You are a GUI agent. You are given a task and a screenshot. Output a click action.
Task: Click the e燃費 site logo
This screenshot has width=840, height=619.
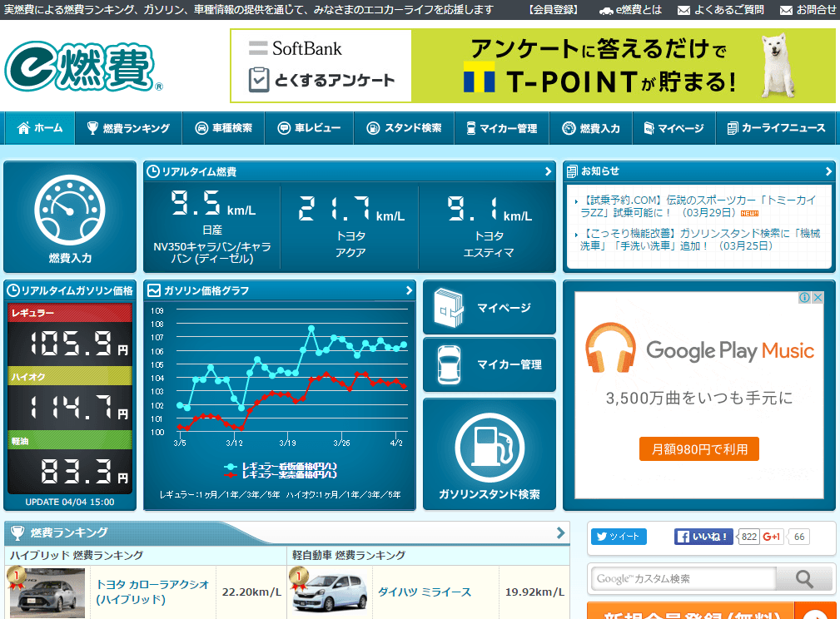(83, 67)
